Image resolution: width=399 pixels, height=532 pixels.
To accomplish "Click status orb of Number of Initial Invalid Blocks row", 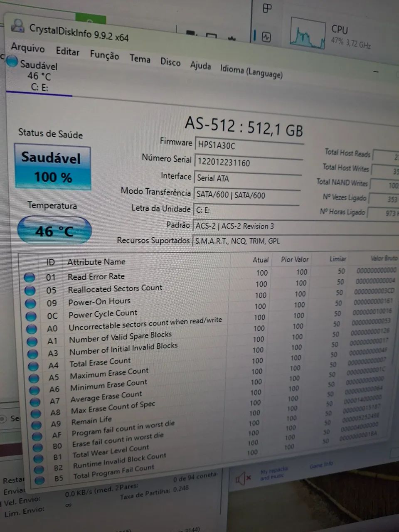I will [x=33, y=354].
